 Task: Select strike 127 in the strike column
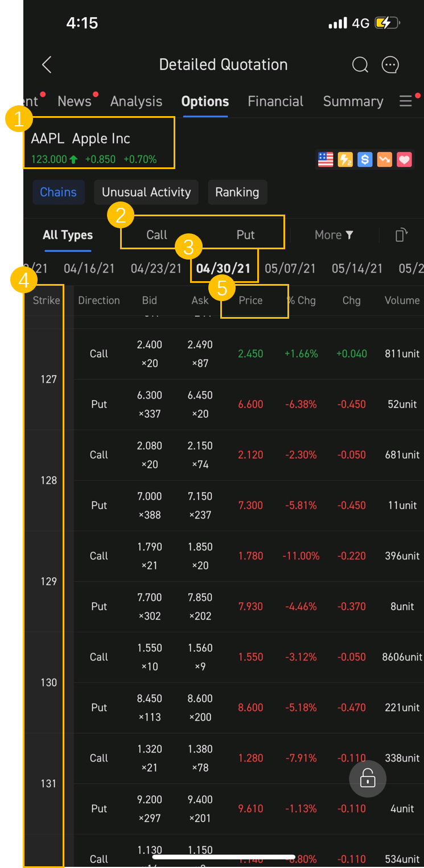coord(49,380)
